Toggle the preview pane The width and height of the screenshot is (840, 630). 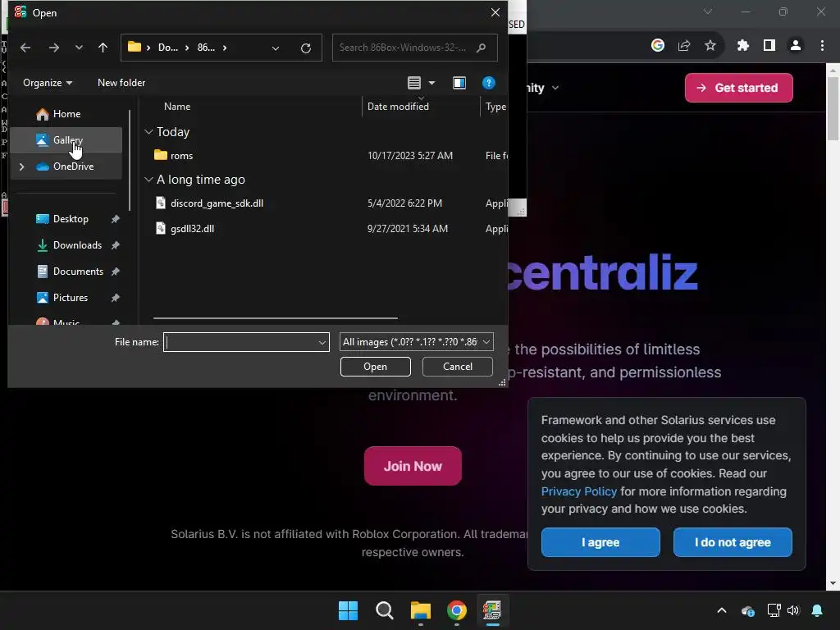click(x=459, y=83)
